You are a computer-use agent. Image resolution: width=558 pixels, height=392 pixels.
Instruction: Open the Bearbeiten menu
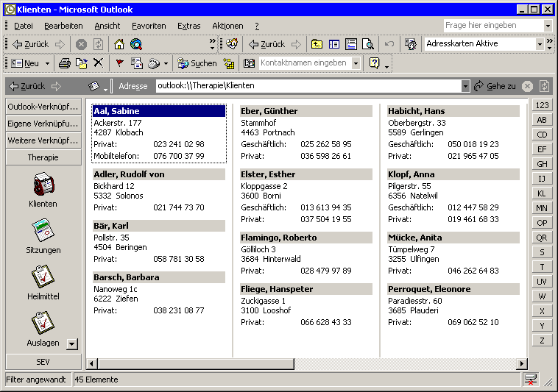pos(63,26)
